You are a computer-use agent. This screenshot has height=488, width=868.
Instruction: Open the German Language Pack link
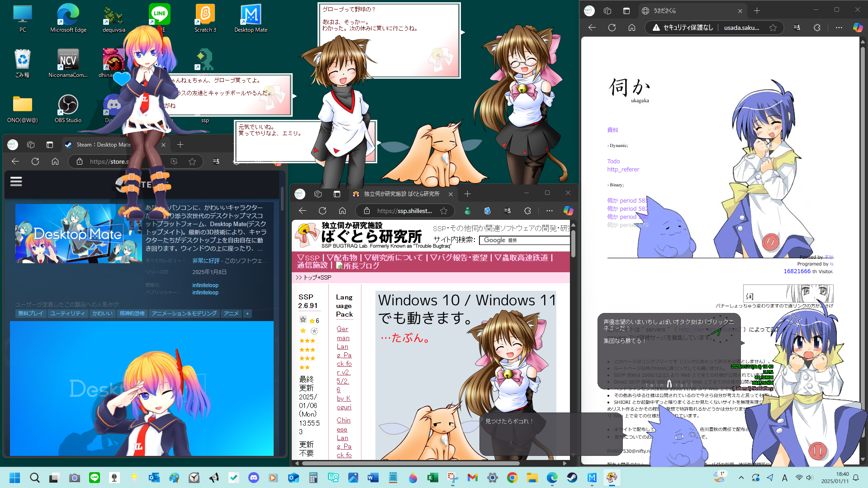click(344, 368)
